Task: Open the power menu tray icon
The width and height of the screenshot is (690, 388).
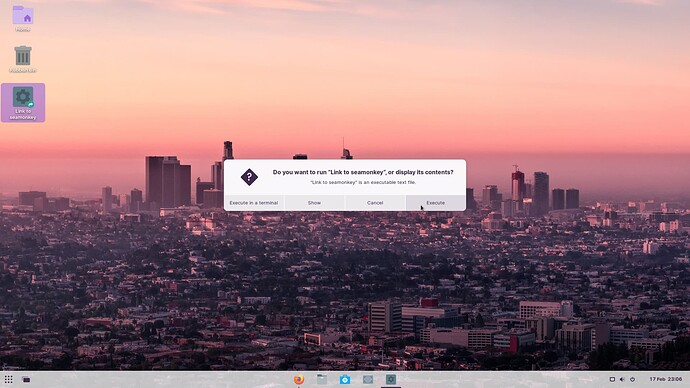Action: [x=632, y=379]
